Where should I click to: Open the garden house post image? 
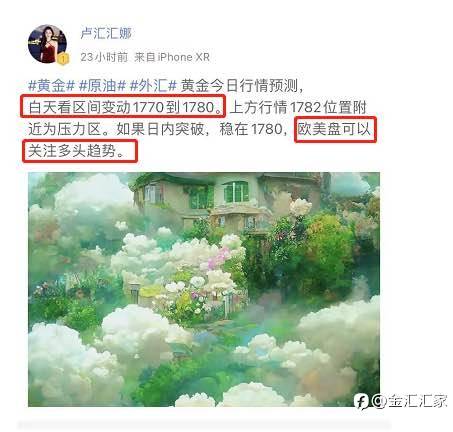tap(204, 289)
